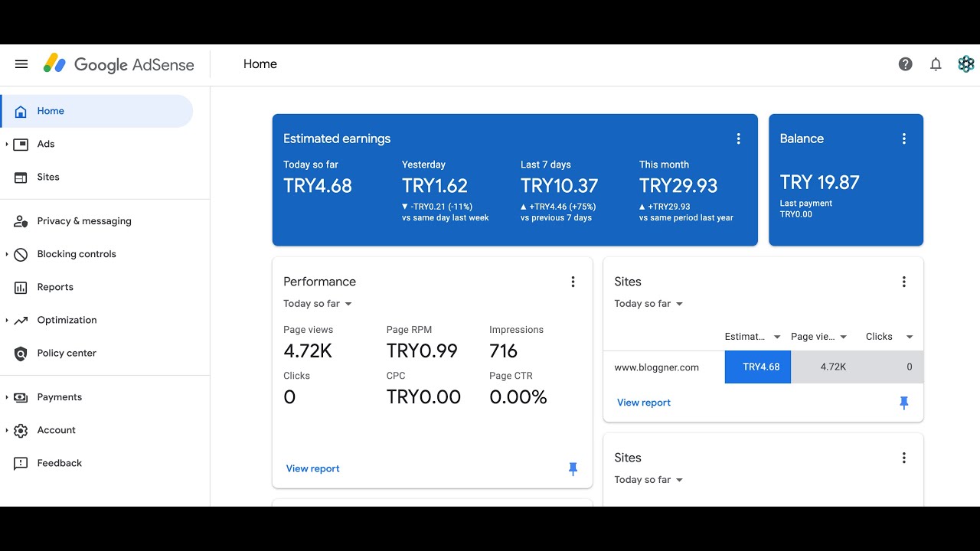Screen dimensions: 980x551
Task: Open Balance card three-dot menu
Action: click(x=904, y=139)
